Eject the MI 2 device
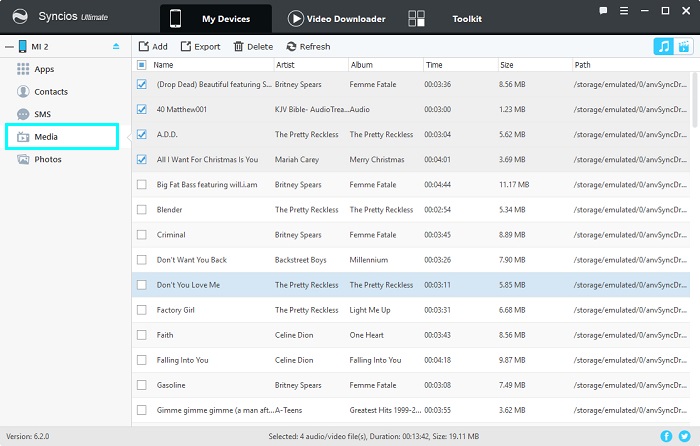 pos(116,46)
